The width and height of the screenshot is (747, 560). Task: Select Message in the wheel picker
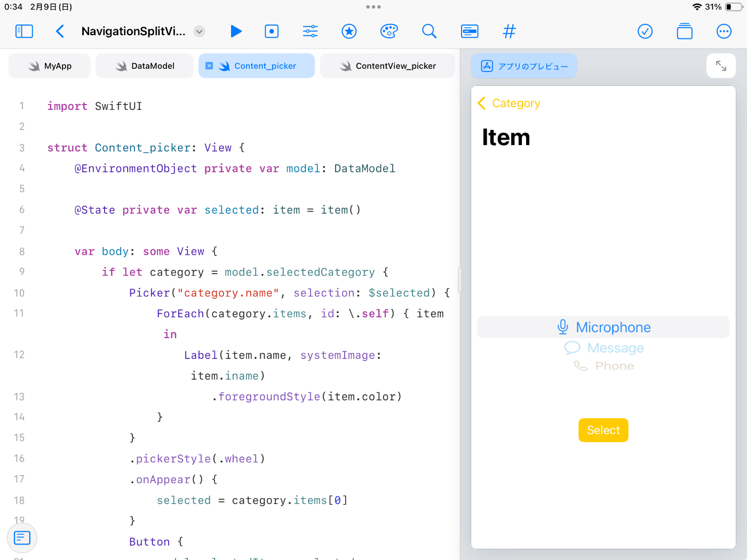(x=604, y=348)
